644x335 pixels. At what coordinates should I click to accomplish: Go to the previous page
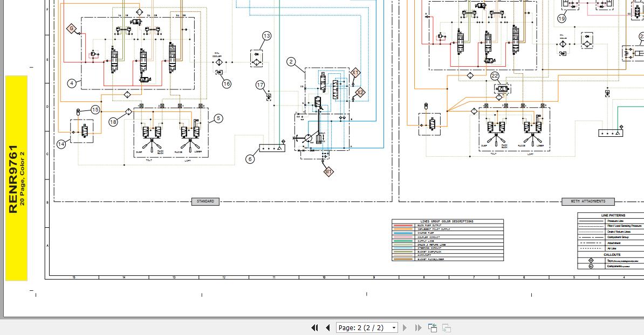tap(327, 327)
